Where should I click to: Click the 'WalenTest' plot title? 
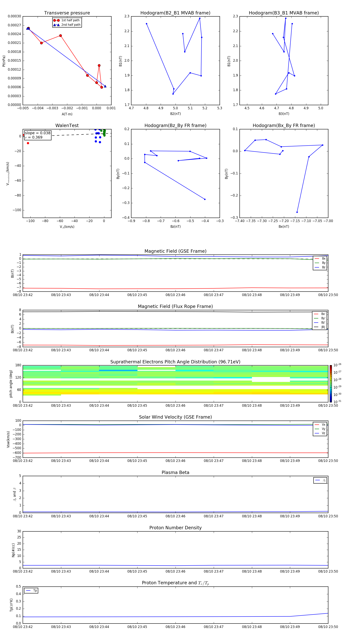point(67,125)
